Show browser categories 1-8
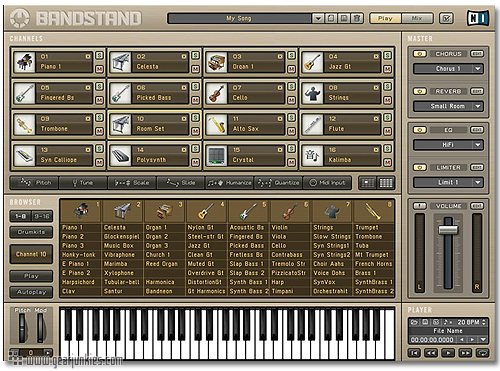 click(x=20, y=216)
